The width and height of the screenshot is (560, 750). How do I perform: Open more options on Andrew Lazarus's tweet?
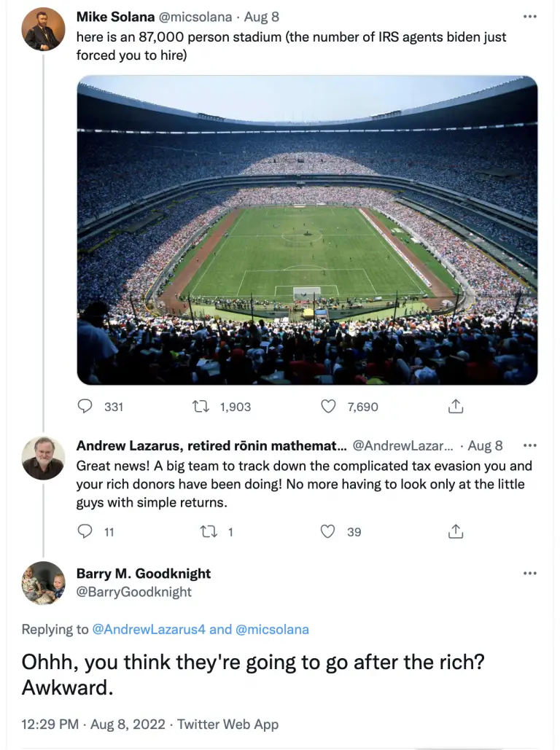pos(530,445)
